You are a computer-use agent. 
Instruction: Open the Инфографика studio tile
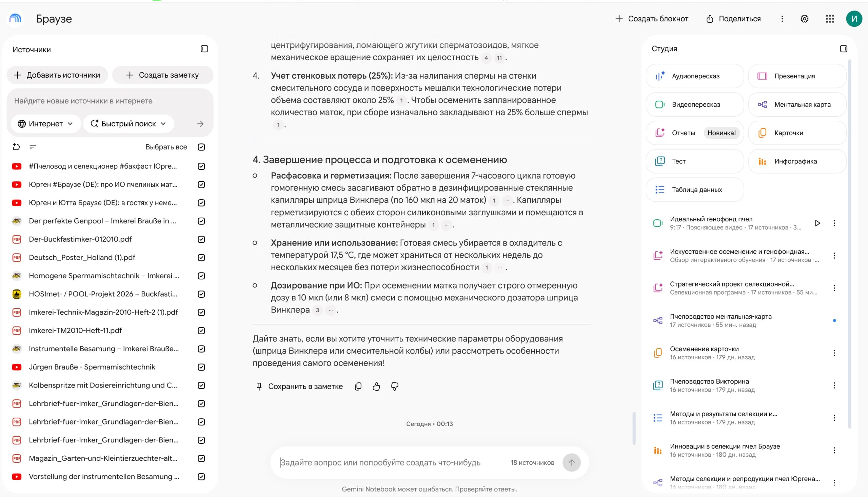pos(797,161)
